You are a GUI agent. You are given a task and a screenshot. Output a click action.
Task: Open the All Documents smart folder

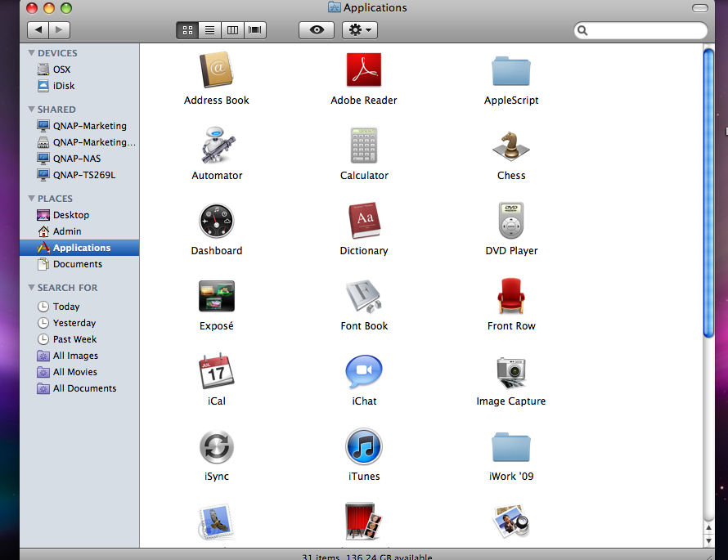pos(79,388)
